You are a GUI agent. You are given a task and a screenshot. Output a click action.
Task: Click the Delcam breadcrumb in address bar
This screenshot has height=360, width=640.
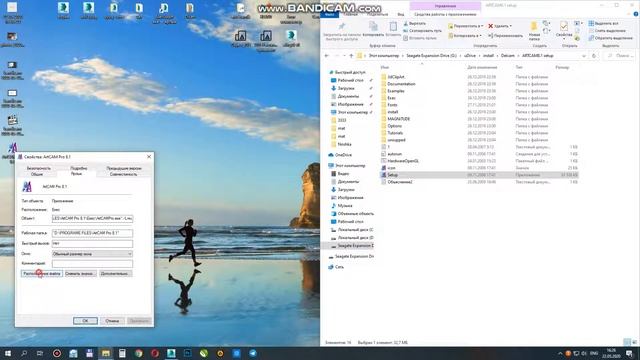508,56
